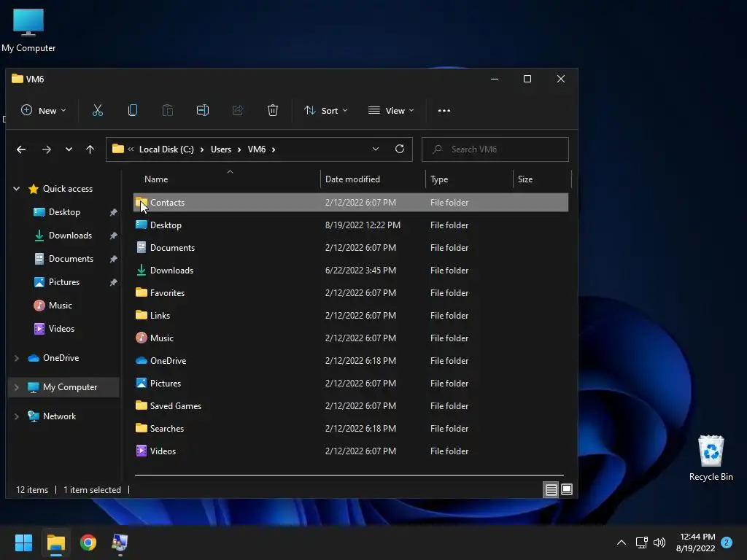
Task: Unpin Desktop using its pin icon
Action: coord(113,212)
